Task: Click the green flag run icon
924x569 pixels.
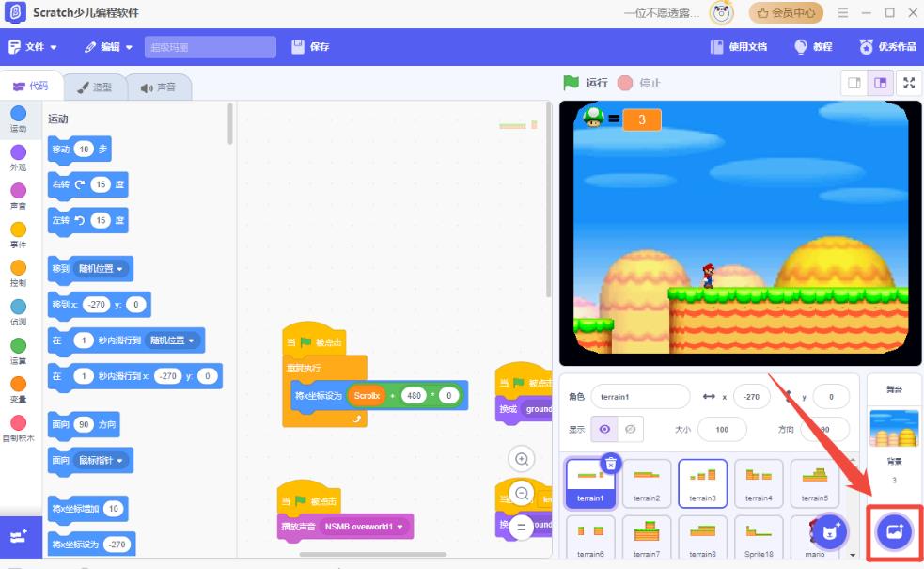Action: [x=571, y=83]
